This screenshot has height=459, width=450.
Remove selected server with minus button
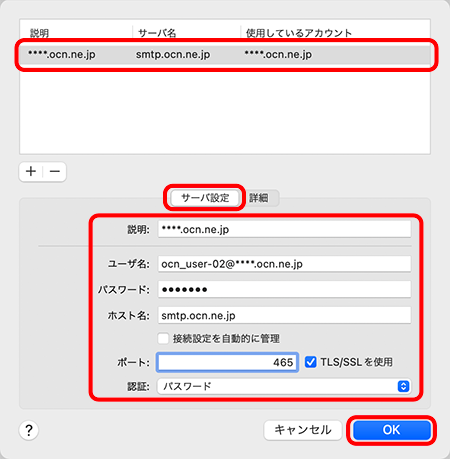(x=55, y=171)
